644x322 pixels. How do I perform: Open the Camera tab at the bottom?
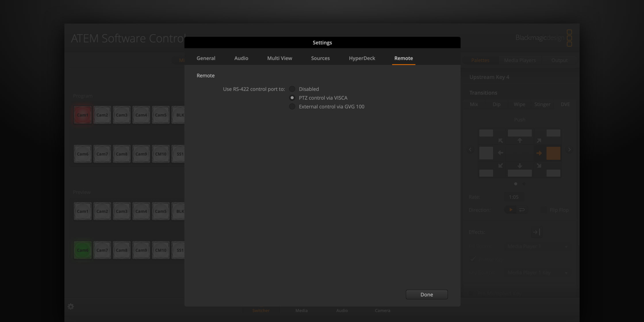tap(382, 310)
